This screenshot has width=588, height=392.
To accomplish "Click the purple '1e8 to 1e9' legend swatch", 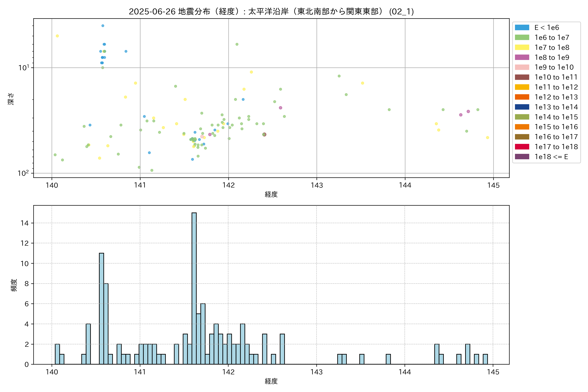I will (x=522, y=57).
